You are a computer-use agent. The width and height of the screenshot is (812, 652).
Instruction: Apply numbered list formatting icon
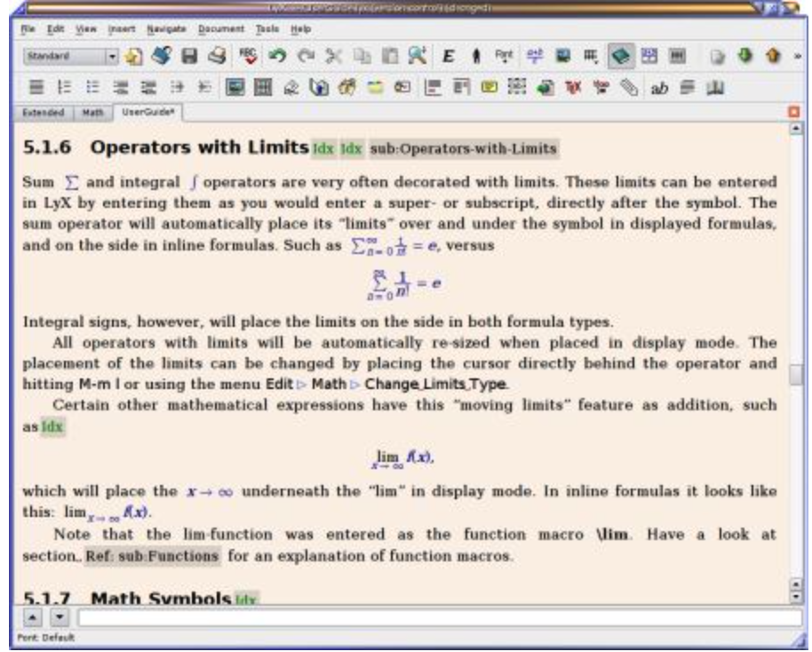coord(64,87)
